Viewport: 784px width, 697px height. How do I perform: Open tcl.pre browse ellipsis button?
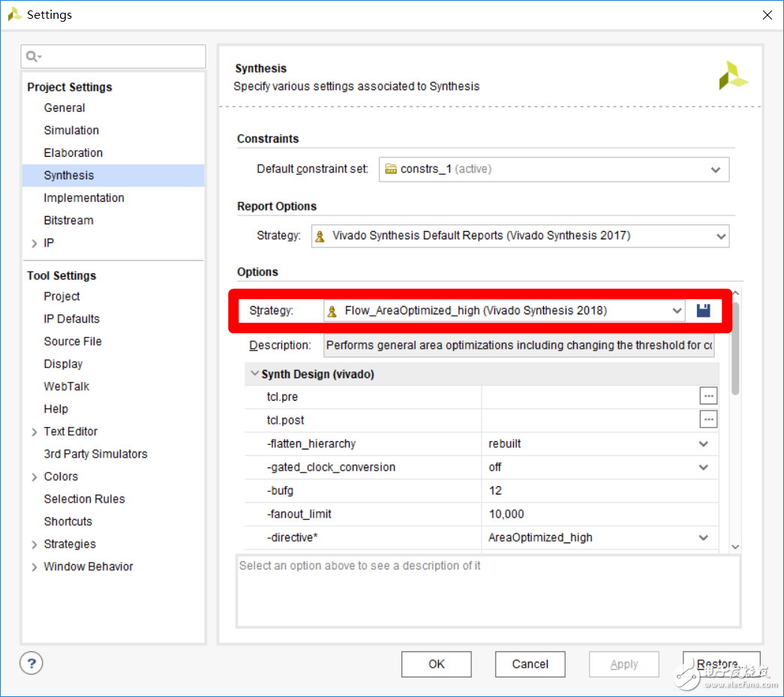708,396
